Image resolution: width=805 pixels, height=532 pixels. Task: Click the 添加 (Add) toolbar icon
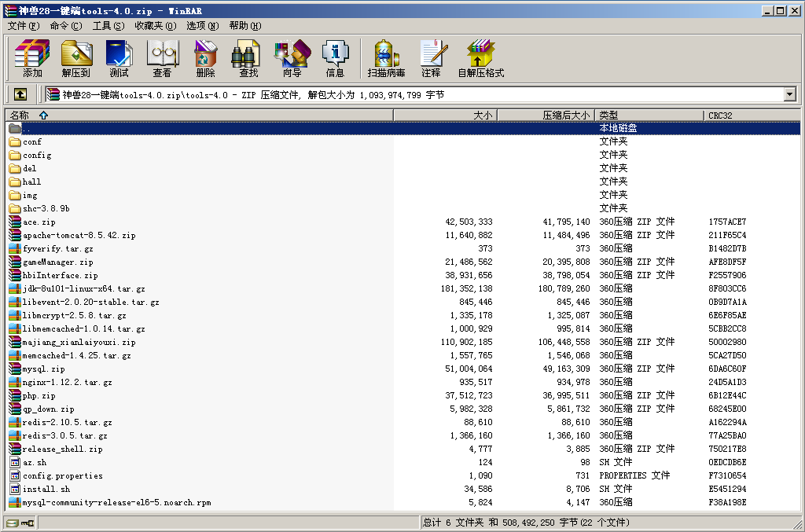click(x=32, y=58)
